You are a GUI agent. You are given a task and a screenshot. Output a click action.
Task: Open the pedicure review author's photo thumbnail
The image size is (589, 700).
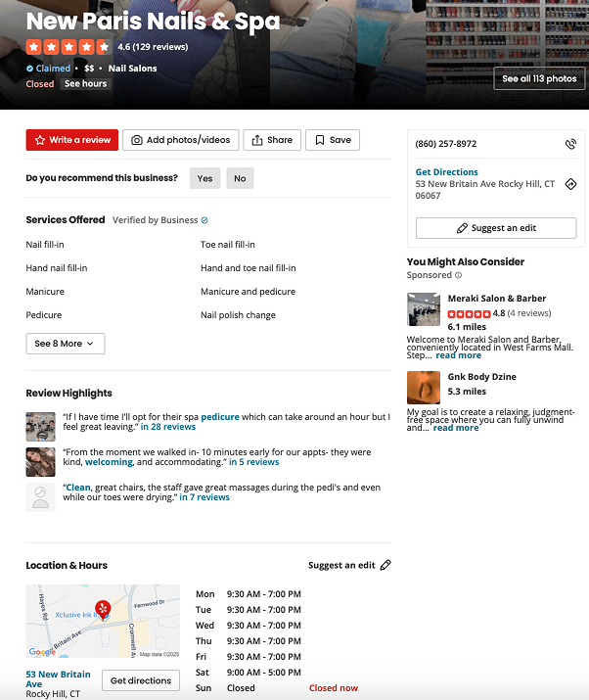tap(41, 426)
